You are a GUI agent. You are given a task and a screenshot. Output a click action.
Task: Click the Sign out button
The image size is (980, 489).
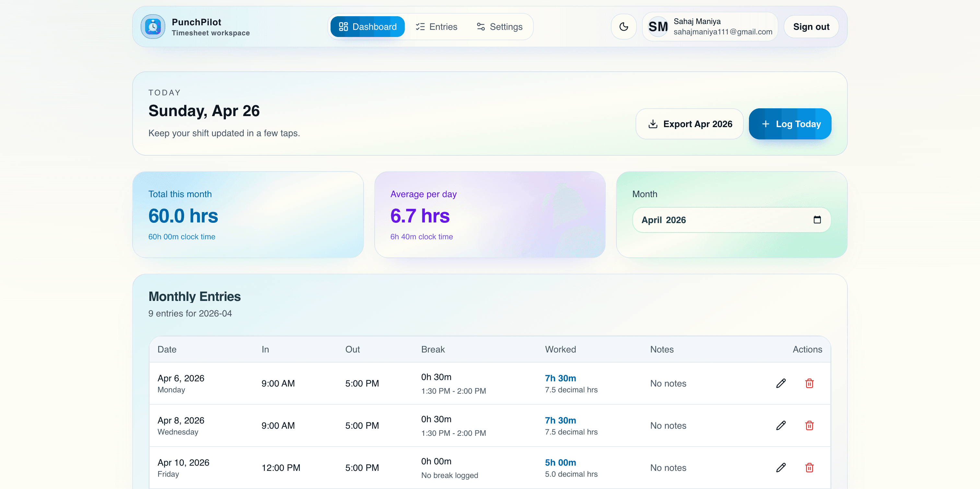coord(811,27)
